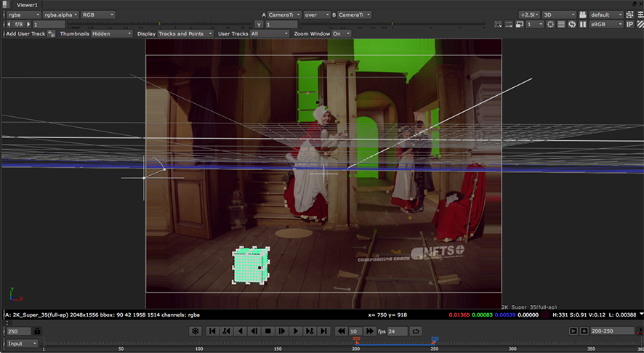Image resolution: width=644 pixels, height=353 pixels.
Task: Jump to the first frame
Action: [212, 331]
